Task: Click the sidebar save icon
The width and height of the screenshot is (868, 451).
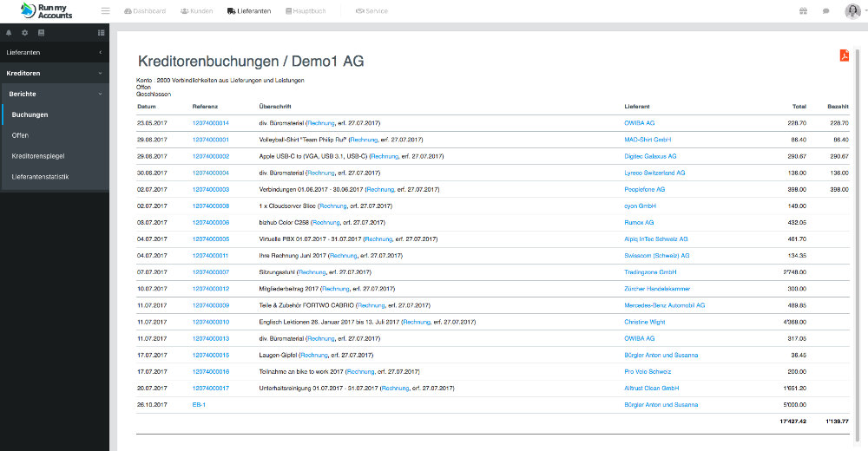Action: click(x=41, y=33)
